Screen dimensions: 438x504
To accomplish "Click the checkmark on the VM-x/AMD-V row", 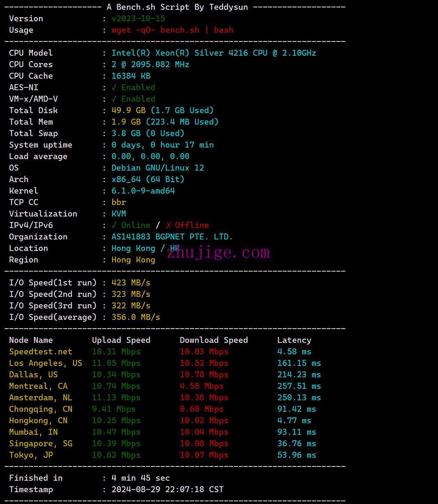I will 114,99.
